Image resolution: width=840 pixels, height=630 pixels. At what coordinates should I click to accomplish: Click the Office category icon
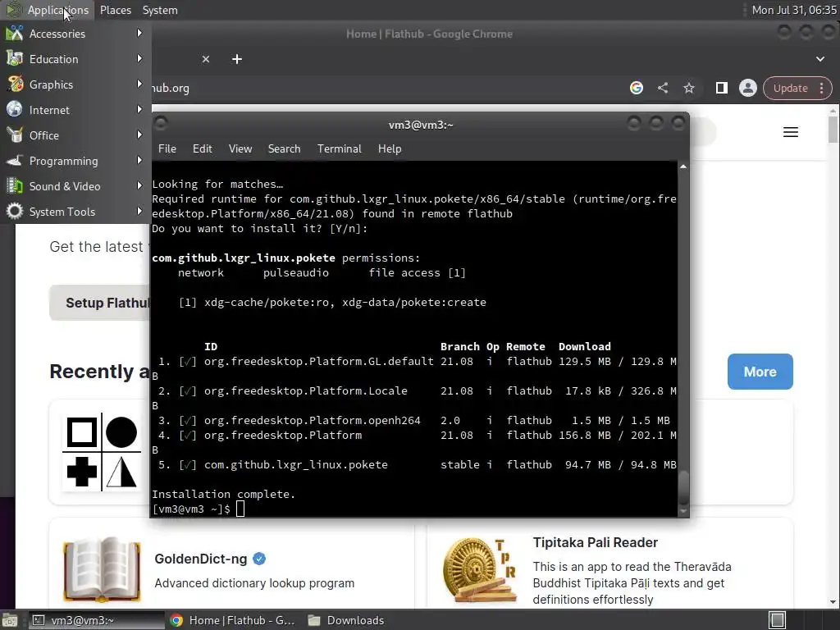(15, 135)
